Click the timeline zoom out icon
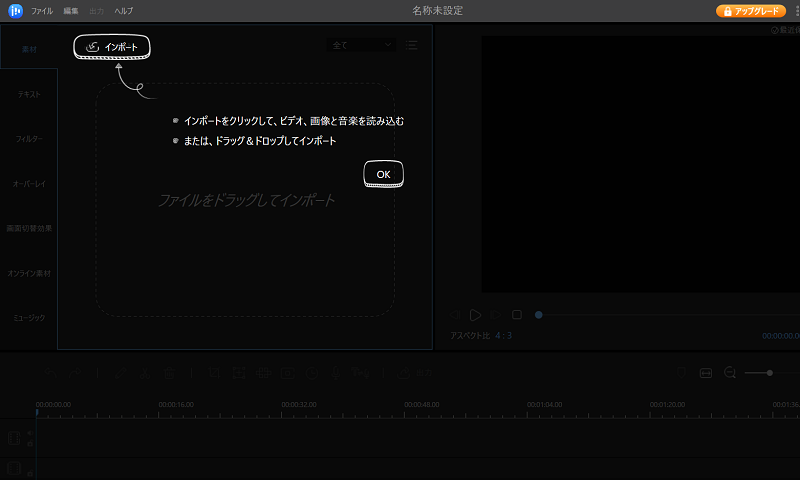800x480 pixels. coord(730,372)
